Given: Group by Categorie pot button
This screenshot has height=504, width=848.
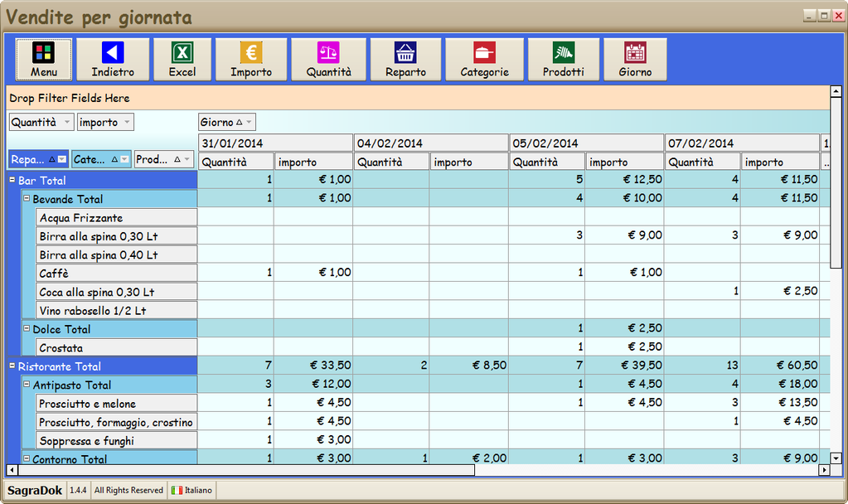Looking at the screenshot, I should click(x=484, y=60).
